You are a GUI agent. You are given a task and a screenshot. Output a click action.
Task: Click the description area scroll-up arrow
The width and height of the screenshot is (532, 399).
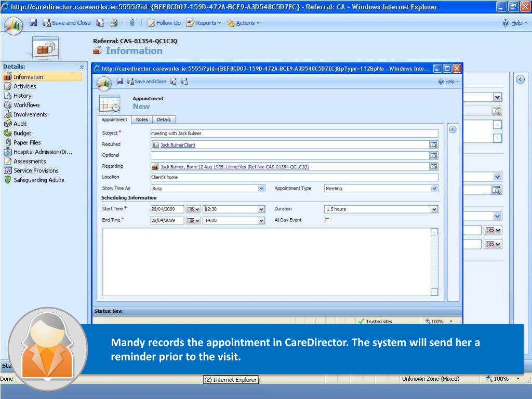[x=434, y=232]
